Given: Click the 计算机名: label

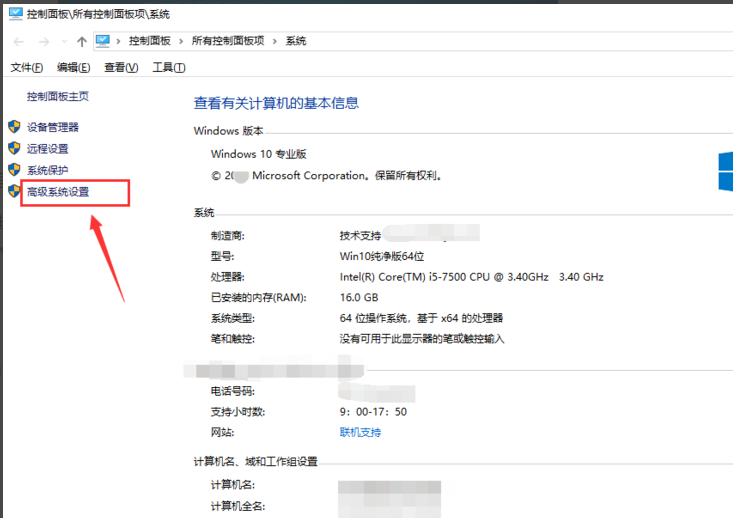Looking at the screenshot, I should (233, 485).
